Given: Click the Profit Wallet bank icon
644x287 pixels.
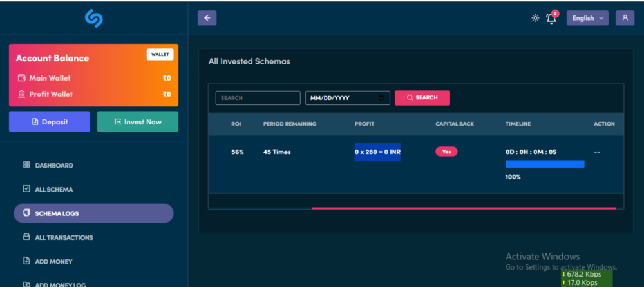Looking at the screenshot, I should [22, 94].
